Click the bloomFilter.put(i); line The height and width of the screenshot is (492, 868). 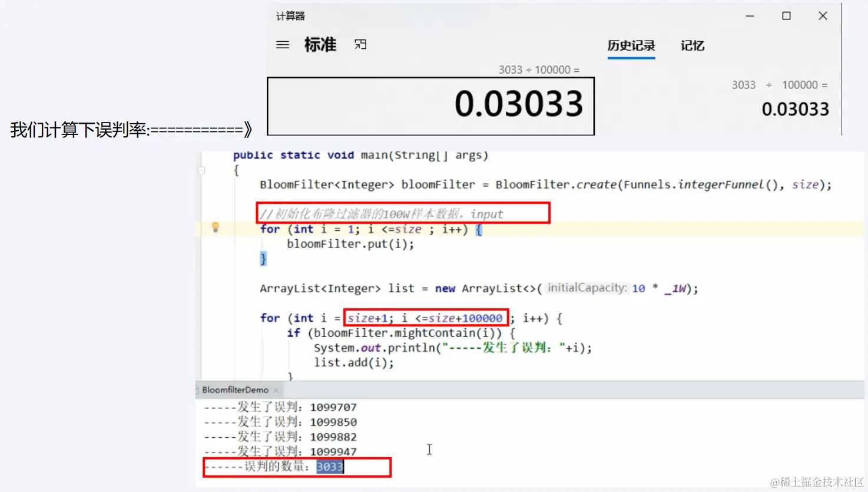[x=350, y=244]
